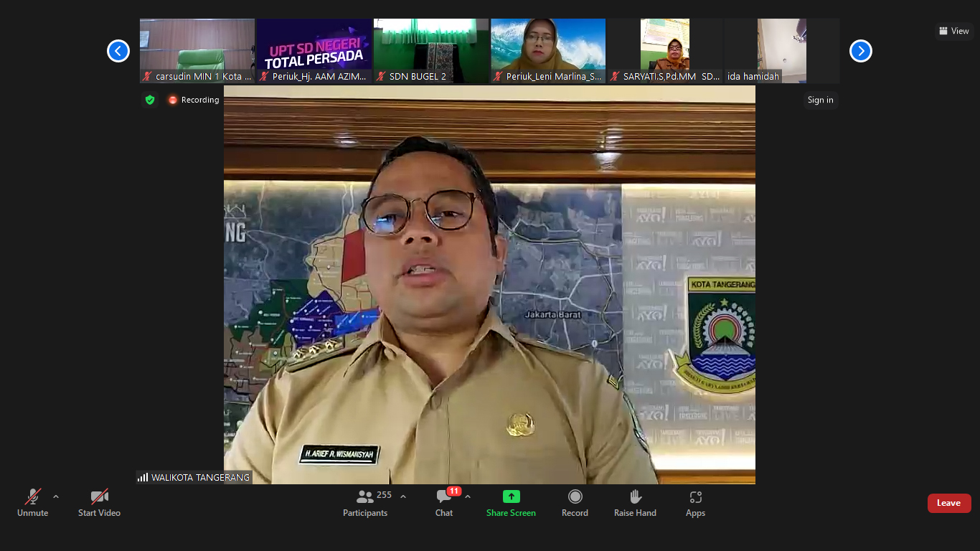Screen dimensions: 980x551
Task: Expand the Chat options arrow
Action: (468, 496)
